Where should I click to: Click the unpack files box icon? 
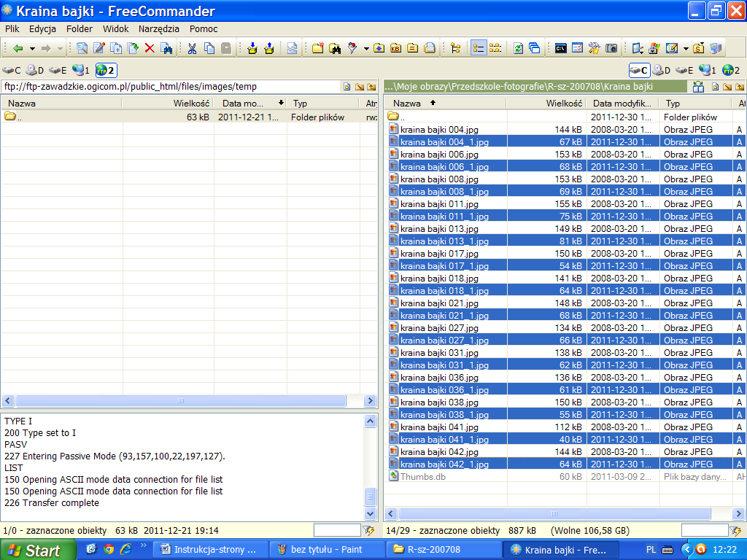point(269,48)
